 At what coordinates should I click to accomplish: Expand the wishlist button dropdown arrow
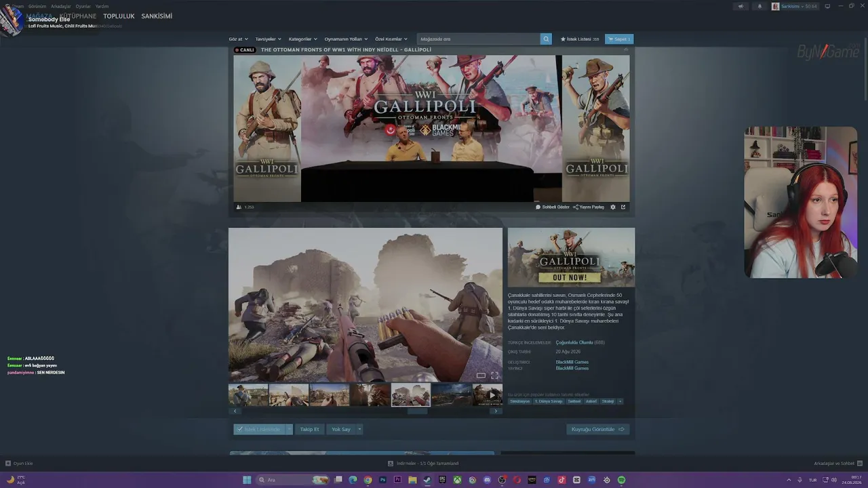click(289, 429)
